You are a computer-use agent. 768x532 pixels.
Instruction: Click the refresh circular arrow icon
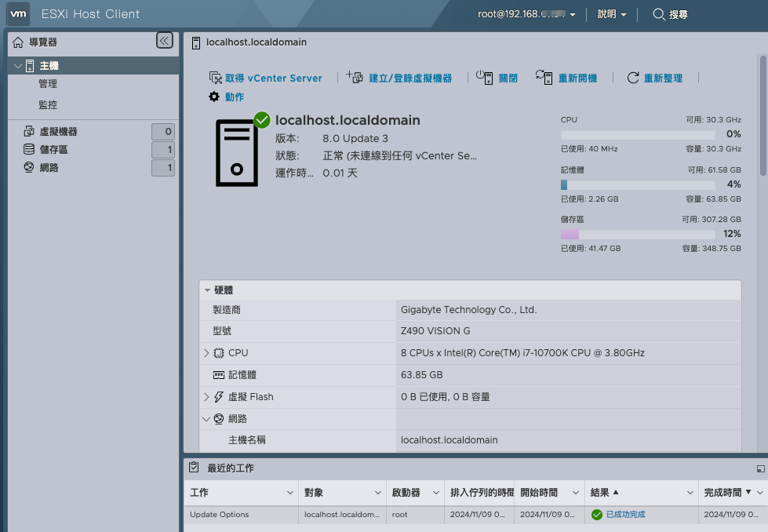click(x=633, y=78)
